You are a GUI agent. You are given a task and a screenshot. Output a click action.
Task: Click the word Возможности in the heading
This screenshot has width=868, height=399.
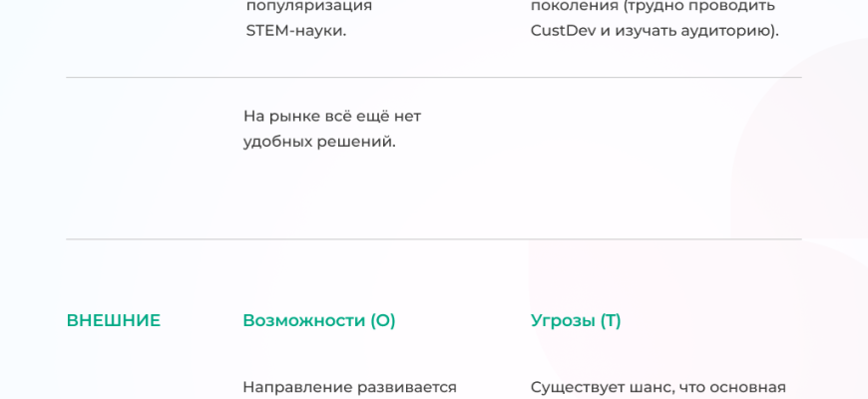pos(303,320)
